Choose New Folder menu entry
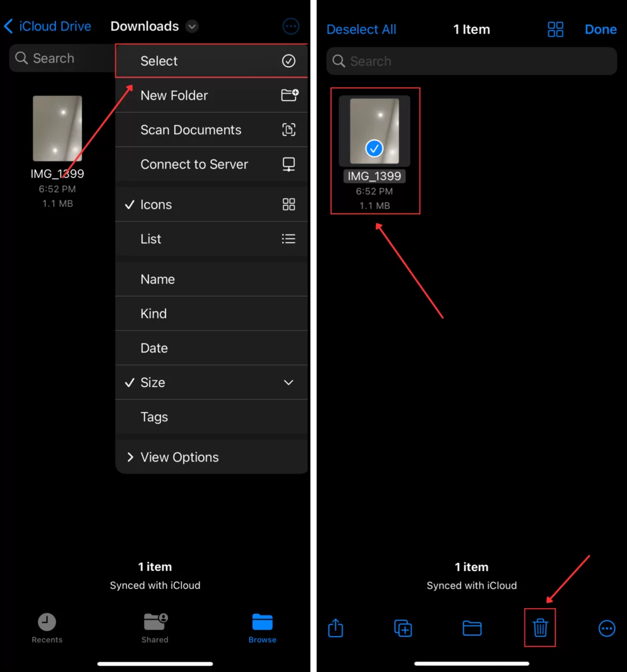The width and height of the screenshot is (627, 672). pyautogui.click(x=211, y=95)
